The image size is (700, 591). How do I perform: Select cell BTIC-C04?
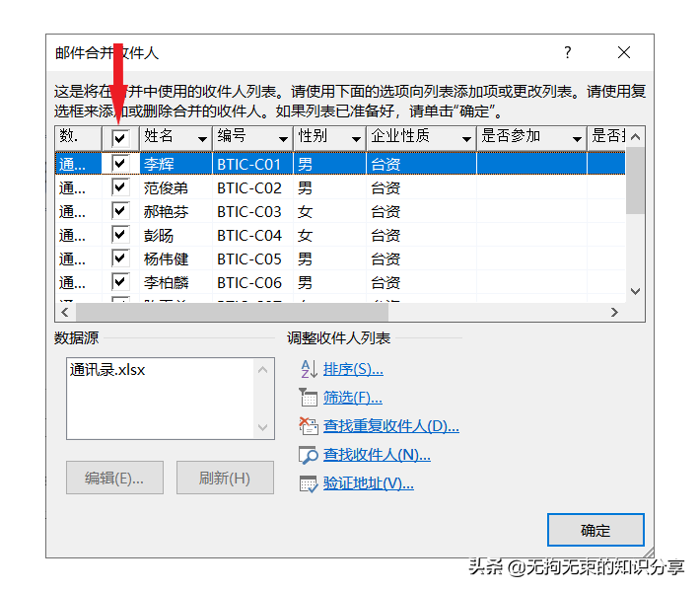[x=249, y=236]
